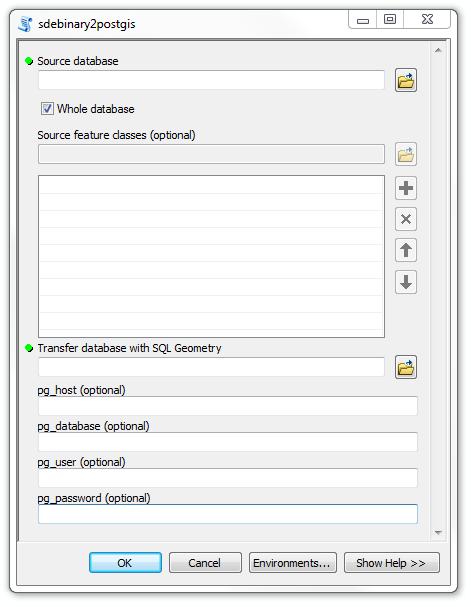Maximize the sdebinary2postgis window
The width and height of the screenshot is (471, 607).
point(390,19)
